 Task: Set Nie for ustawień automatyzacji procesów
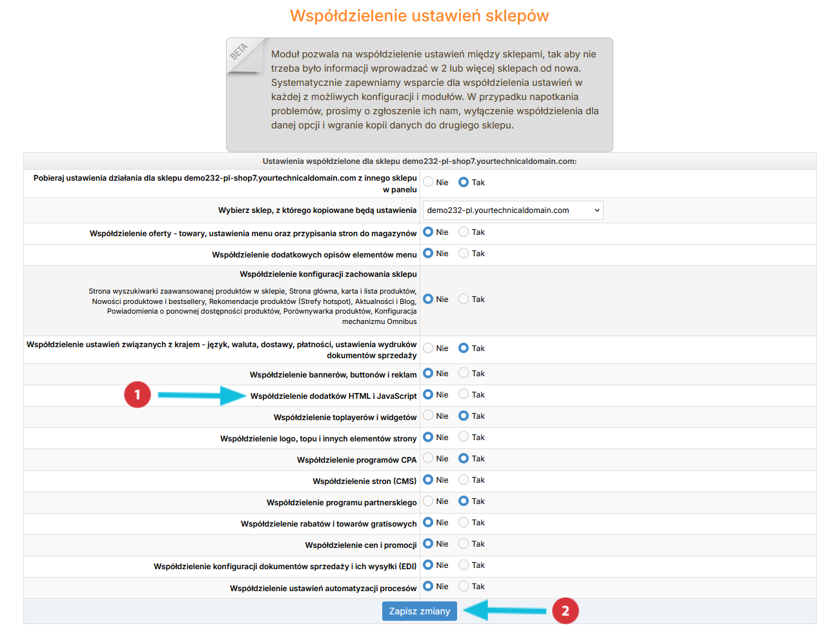(x=428, y=586)
